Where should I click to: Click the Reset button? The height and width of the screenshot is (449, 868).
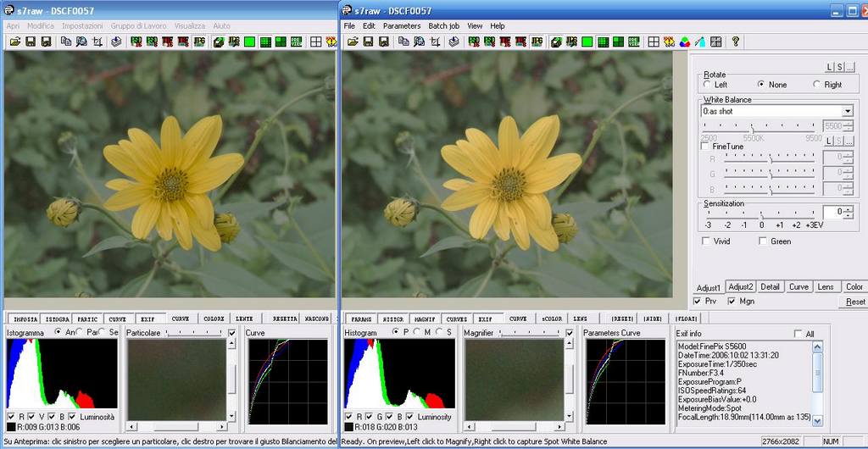(x=855, y=302)
